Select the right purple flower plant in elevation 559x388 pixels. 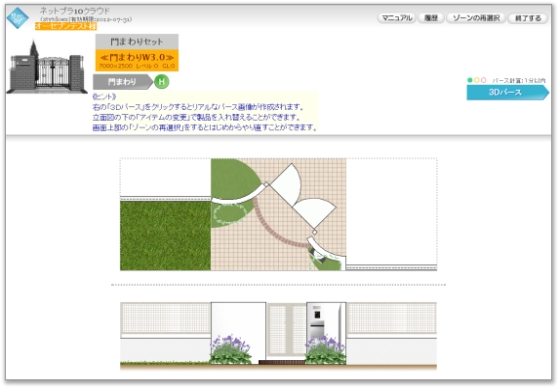click(325, 349)
